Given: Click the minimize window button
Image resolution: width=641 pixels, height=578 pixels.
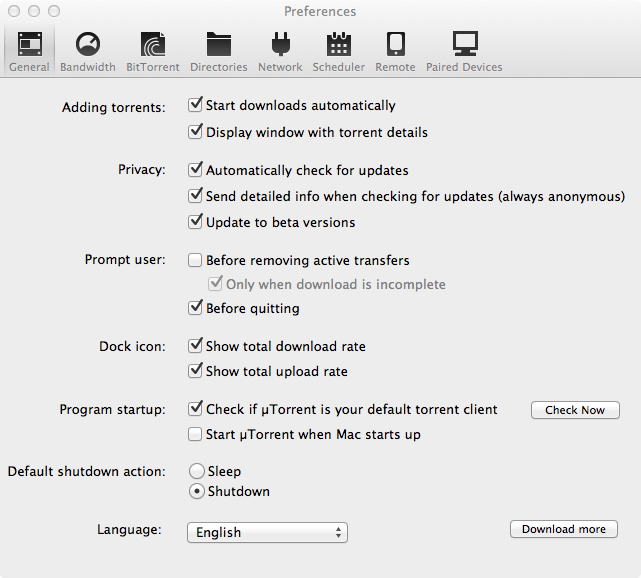Looking at the screenshot, I should [34, 11].
